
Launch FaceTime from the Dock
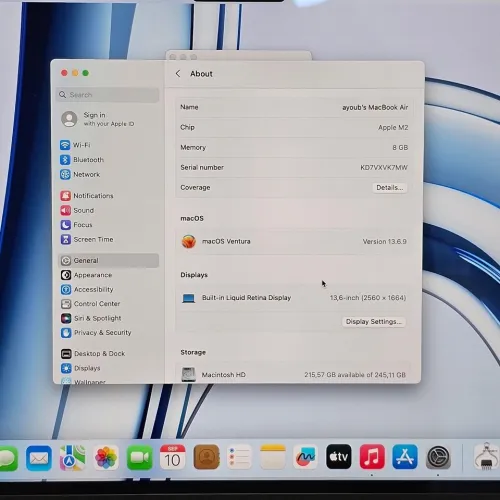[x=140, y=457]
